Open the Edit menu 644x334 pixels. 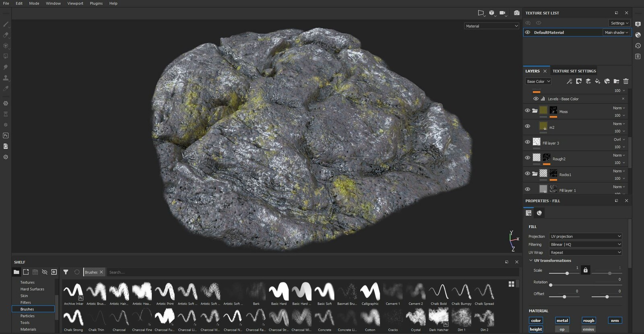(19, 3)
